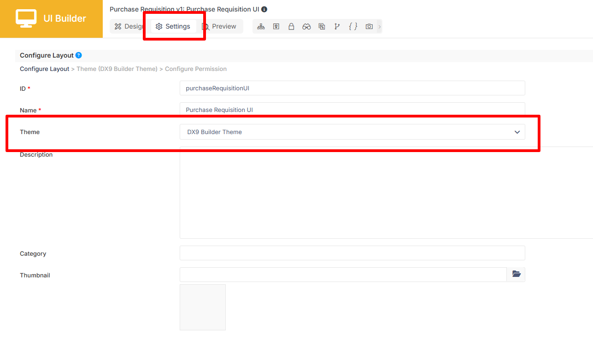Go to Configure Permission breadcrumb step
Screen dimensions: 593x364
(x=196, y=69)
